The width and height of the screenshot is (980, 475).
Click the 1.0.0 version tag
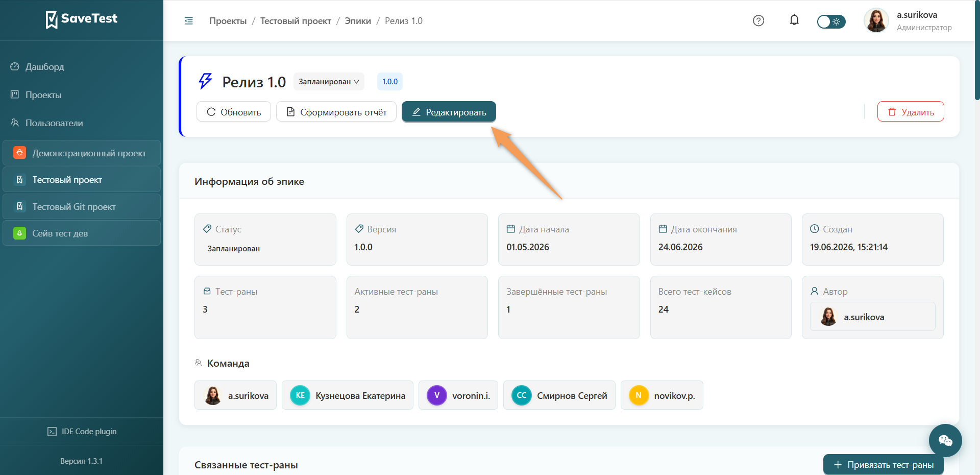tap(390, 82)
